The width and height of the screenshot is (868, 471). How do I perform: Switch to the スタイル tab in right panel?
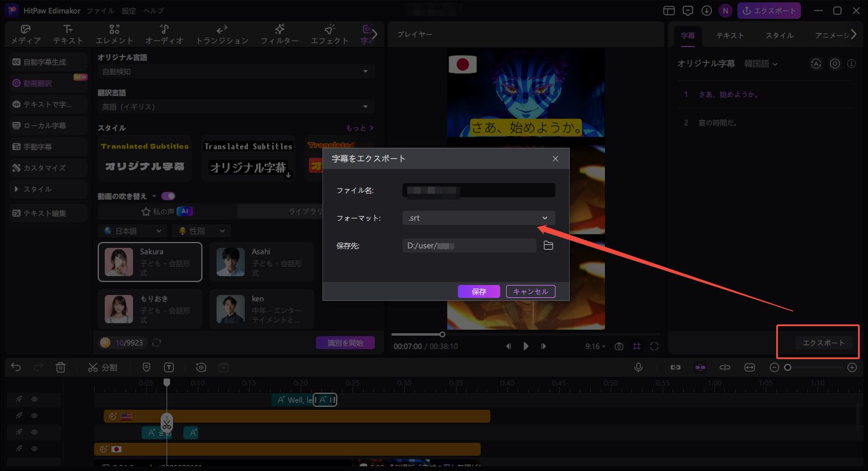click(x=779, y=35)
